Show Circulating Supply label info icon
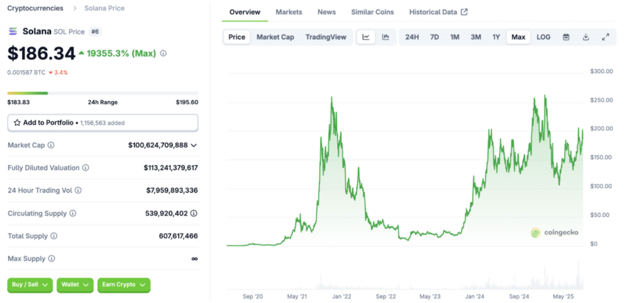 coord(72,214)
